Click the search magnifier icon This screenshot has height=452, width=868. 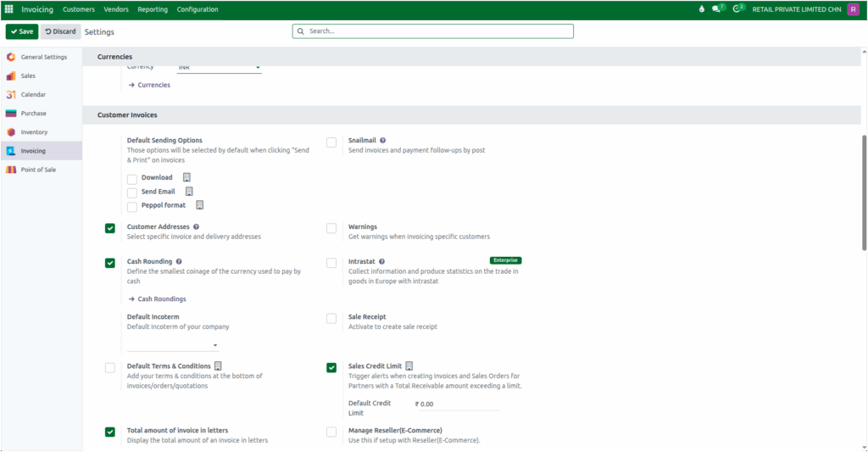(301, 31)
